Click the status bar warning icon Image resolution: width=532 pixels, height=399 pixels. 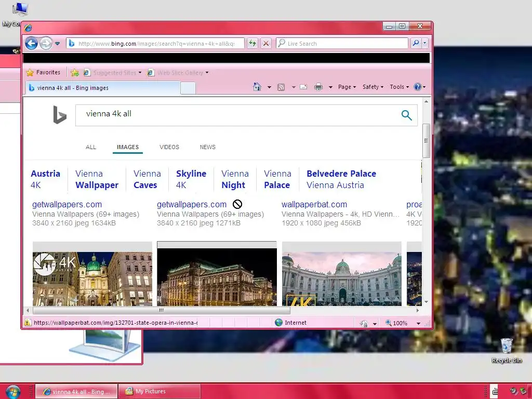[x=28, y=323]
